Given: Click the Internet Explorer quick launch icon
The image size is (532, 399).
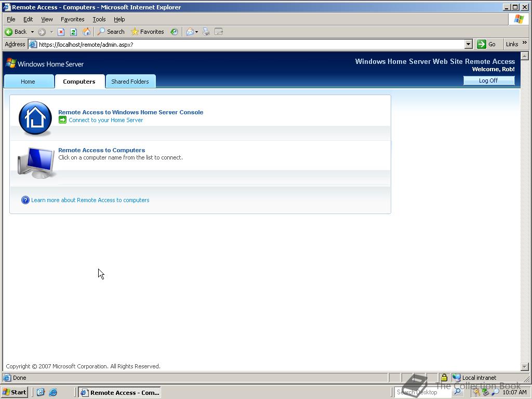Looking at the screenshot, I should (53, 392).
